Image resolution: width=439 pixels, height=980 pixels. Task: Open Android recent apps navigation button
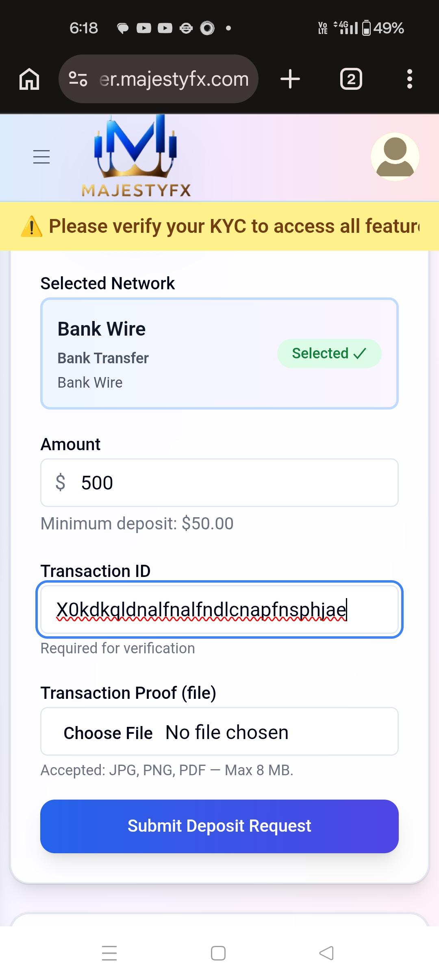point(109,953)
